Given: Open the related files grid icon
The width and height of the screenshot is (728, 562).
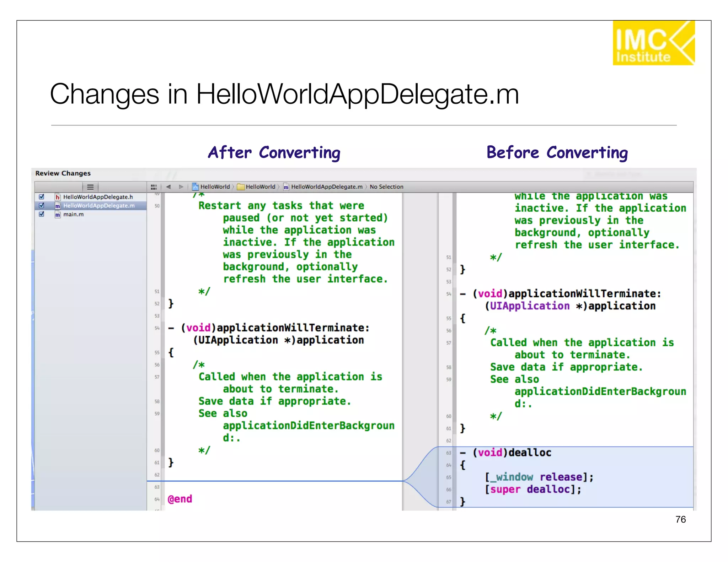Looking at the screenshot, I should pos(154,187).
